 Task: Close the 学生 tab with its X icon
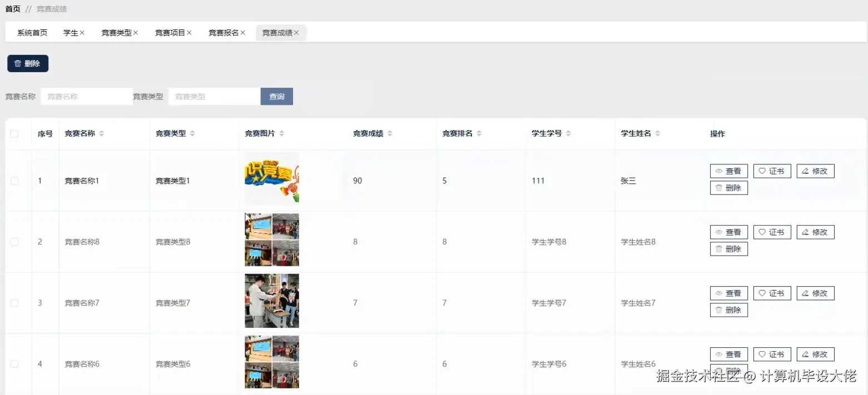coord(82,33)
